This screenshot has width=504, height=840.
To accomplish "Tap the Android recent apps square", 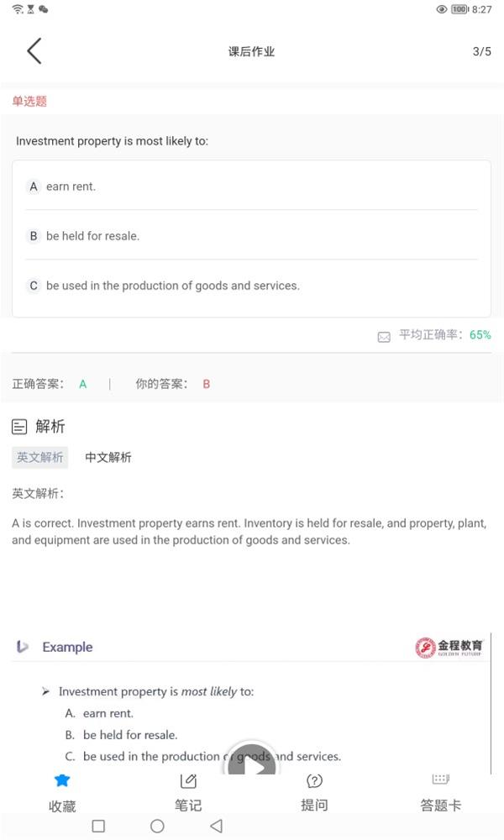I will (x=98, y=826).
